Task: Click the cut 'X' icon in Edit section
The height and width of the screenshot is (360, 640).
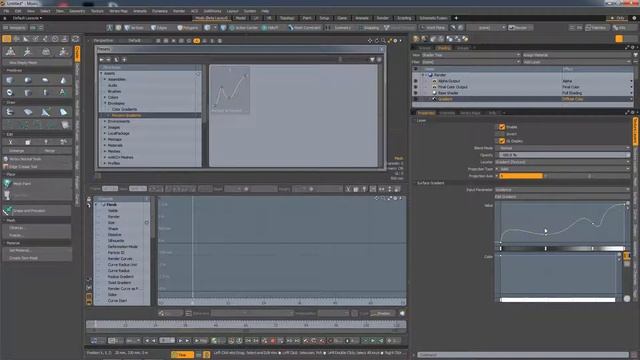Action: click(10, 142)
